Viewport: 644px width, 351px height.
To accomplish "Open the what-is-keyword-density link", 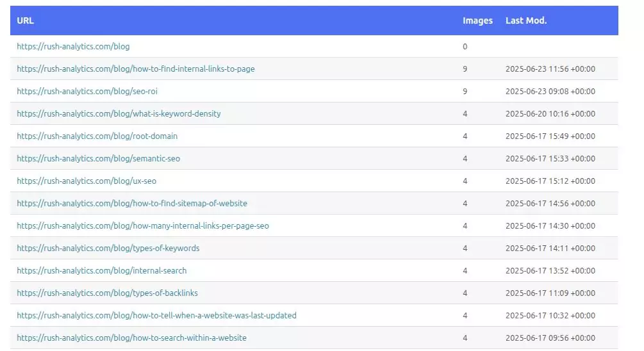I will coord(119,114).
